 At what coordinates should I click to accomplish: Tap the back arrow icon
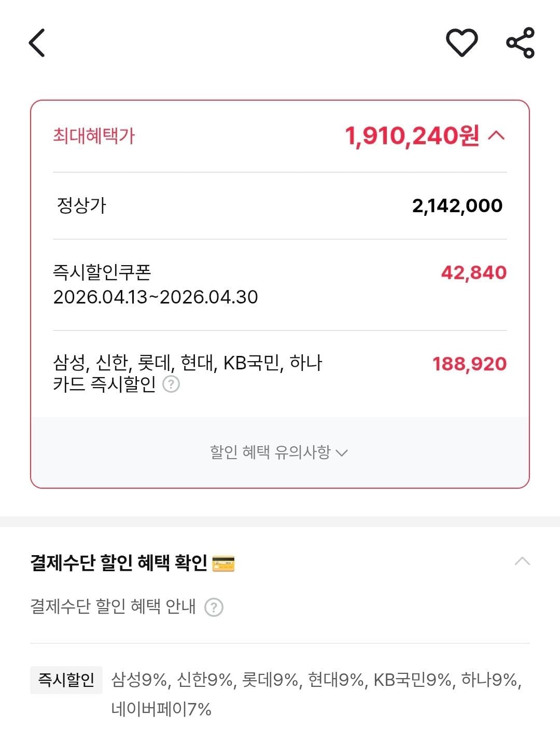37,43
